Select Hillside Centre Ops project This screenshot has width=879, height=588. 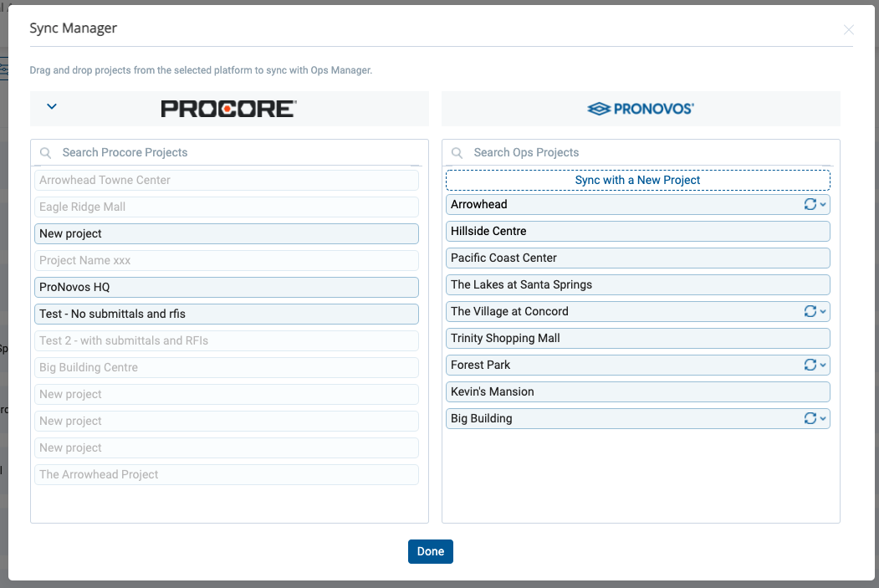(638, 231)
